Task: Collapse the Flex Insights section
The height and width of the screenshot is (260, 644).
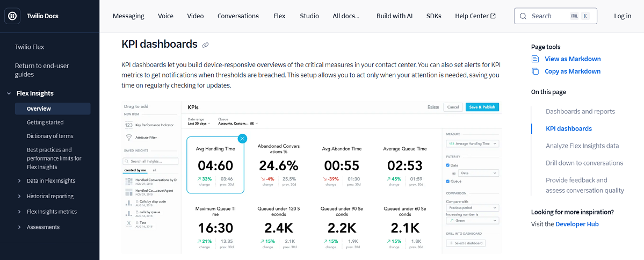Action: pos(9,93)
